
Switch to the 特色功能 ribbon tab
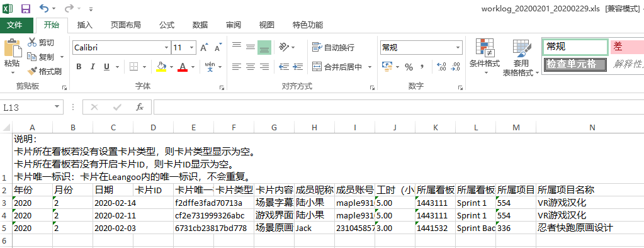click(308, 25)
